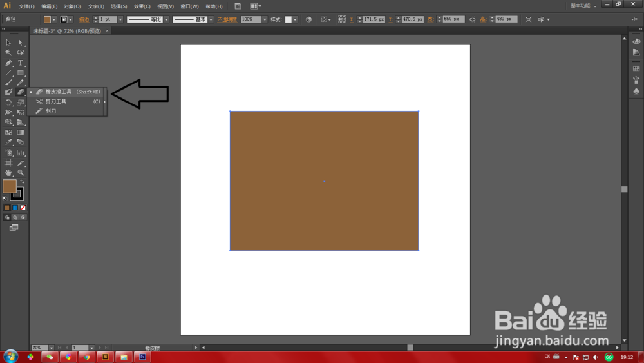This screenshot has height=363, width=644.
Task: Enable Draw Behind mode
Action: (x=15, y=217)
